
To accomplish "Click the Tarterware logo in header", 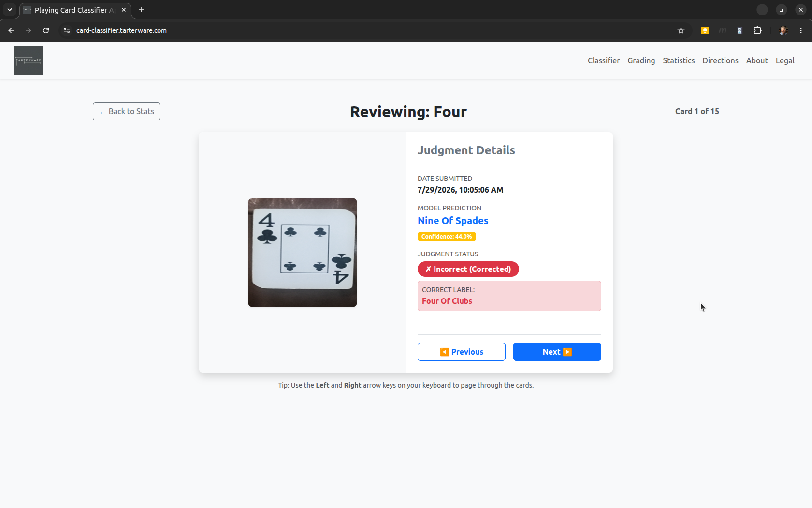I will (28, 60).
